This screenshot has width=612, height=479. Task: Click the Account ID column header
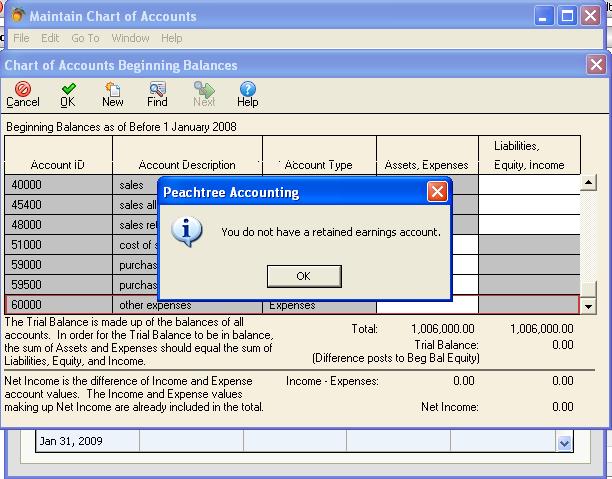pyautogui.click(x=59, y=155)
